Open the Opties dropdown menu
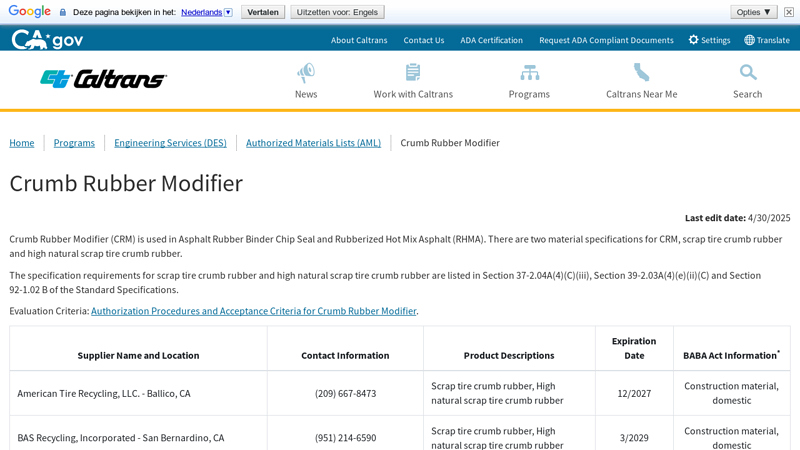 pos(754,12)
